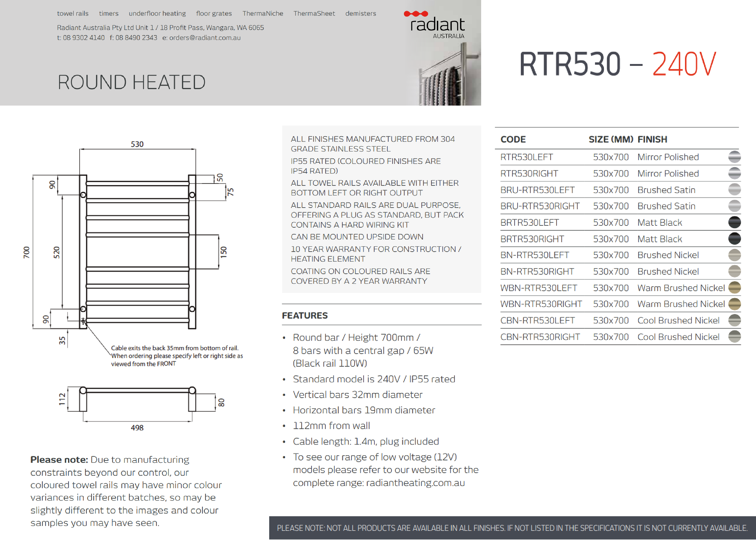The width and height of the screenshot is (756, 540).
Task: Select the timers navigation item
Action: click(x=108, y=13)
